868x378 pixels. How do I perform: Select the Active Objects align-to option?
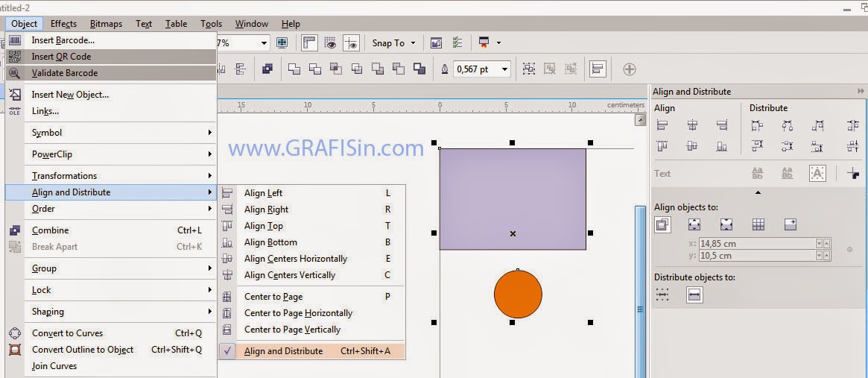[x=662, y=224]
